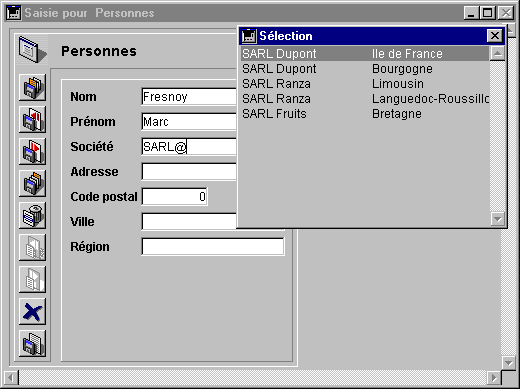Go to first record icon above the red left-arrow icon
This screenshot has height=389, width=520.
(32, 87)
